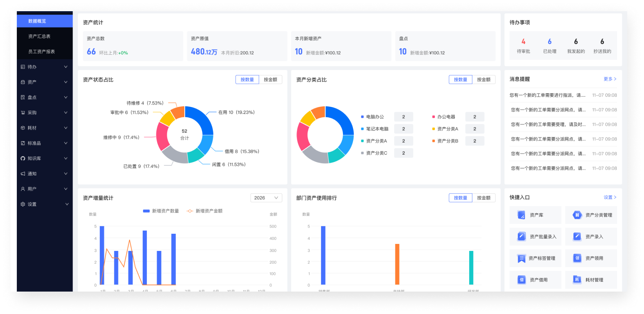Switch 资产分类占比 chart to 按金额

[x=484, y=80]
